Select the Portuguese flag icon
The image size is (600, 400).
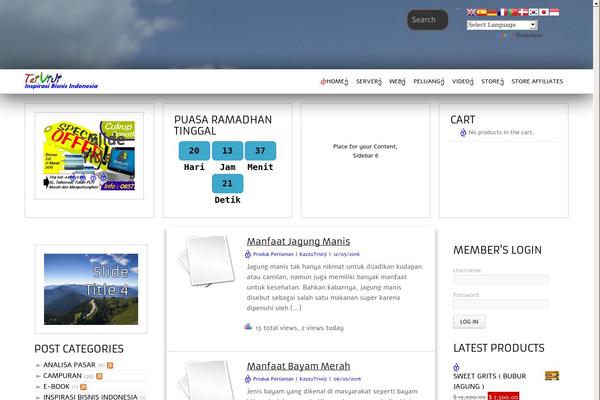pos(513,12)
